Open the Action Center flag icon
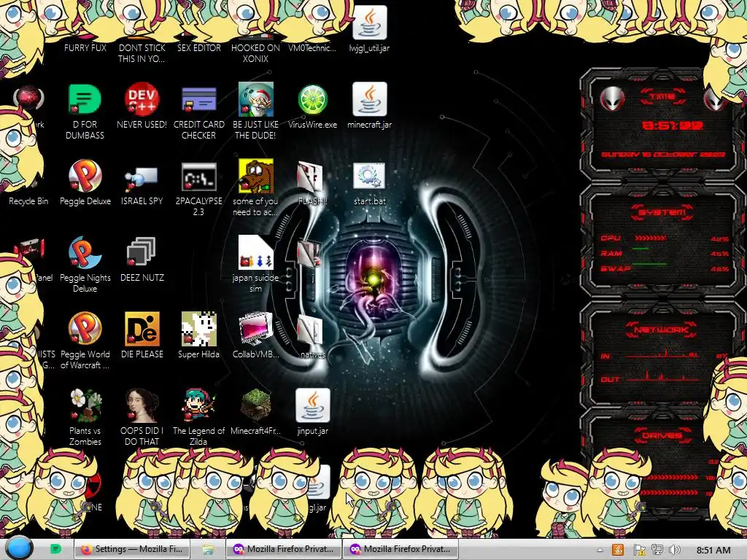Screen dimensions: 747x560 pos(639,550)
